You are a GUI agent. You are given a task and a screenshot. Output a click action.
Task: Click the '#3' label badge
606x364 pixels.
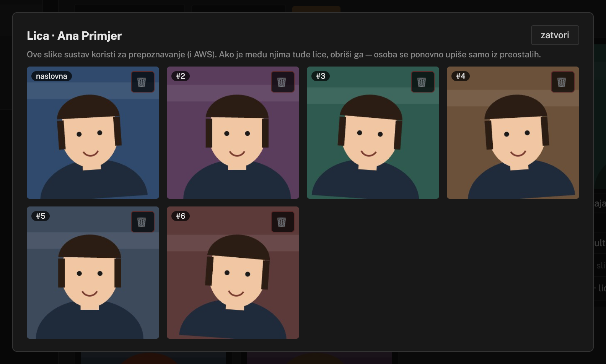(x=321, y=76)
